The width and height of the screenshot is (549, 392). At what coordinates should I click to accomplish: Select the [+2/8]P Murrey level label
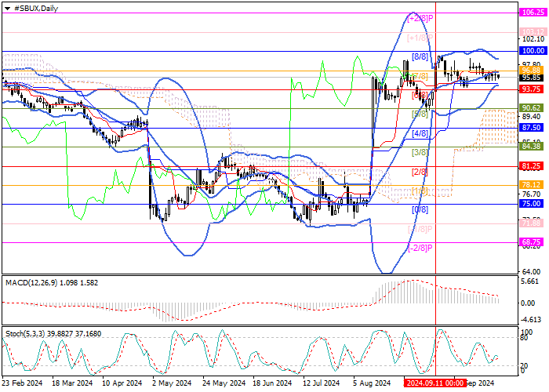421,18
